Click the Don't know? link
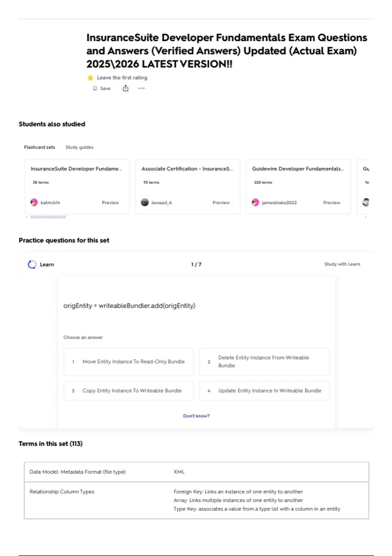This screenshot has height=556, width=392. click(196, 416)
